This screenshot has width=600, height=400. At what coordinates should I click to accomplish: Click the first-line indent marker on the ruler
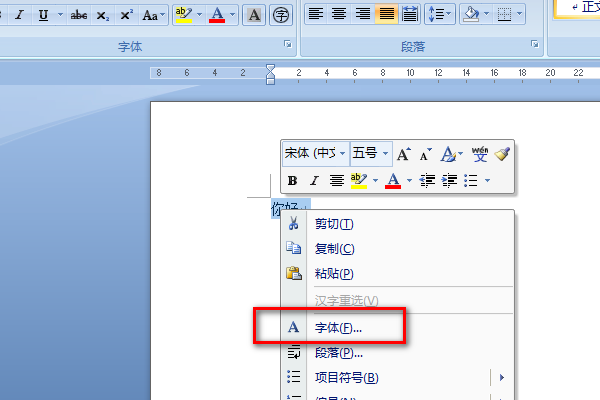click(x=270, y=69)
